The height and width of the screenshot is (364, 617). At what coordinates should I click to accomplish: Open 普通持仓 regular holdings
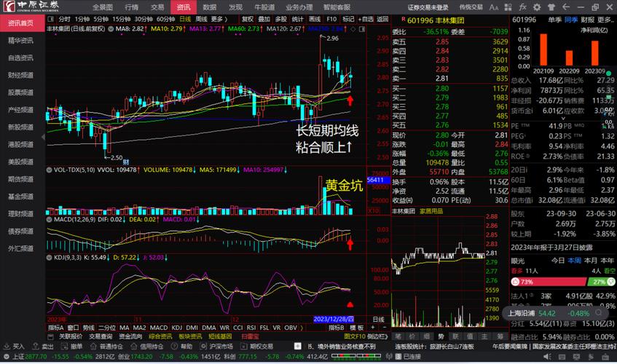tap(106, 347)
